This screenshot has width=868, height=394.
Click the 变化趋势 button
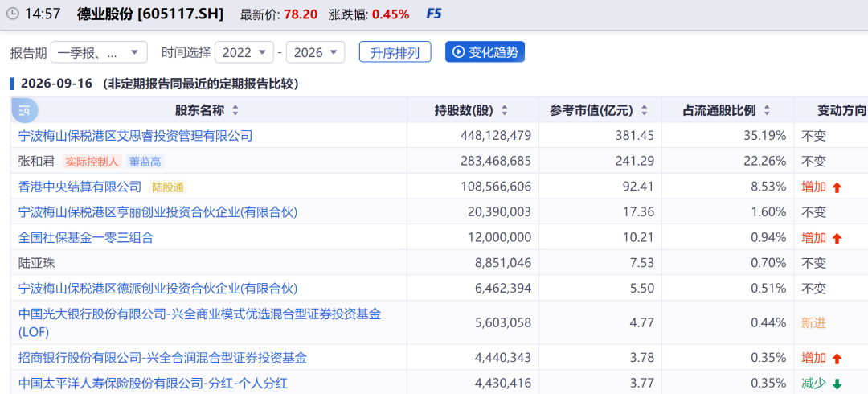(x=485, y=52)
